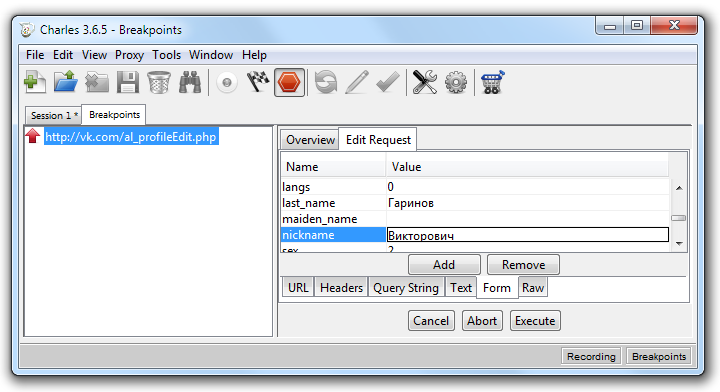Select the Edit Request tab

point(378,140)
